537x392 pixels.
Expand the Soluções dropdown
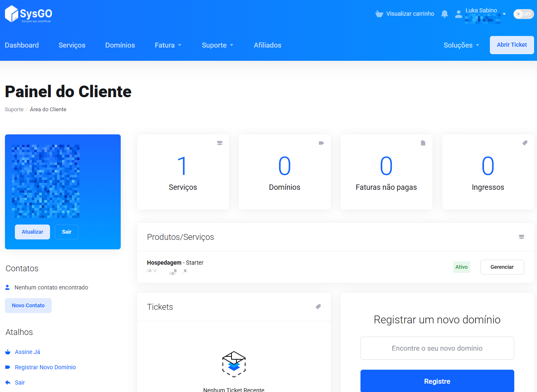pyautogui.click(x=461, y=45)
